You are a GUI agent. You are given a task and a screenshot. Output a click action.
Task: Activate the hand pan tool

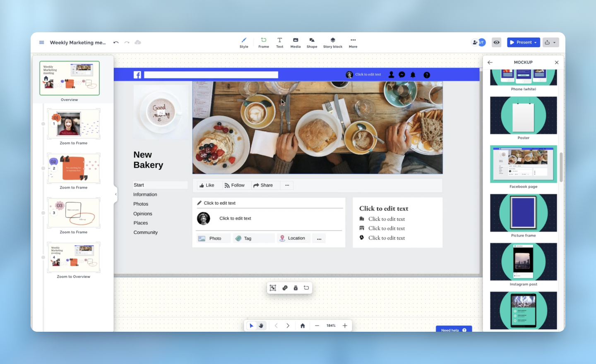coord(261,326)
